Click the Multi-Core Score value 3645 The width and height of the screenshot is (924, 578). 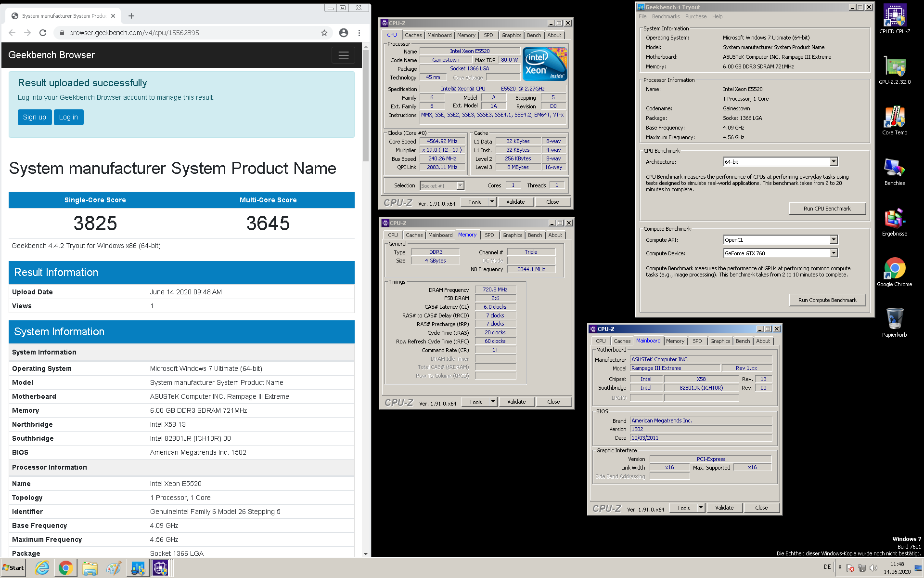point(268,223)
